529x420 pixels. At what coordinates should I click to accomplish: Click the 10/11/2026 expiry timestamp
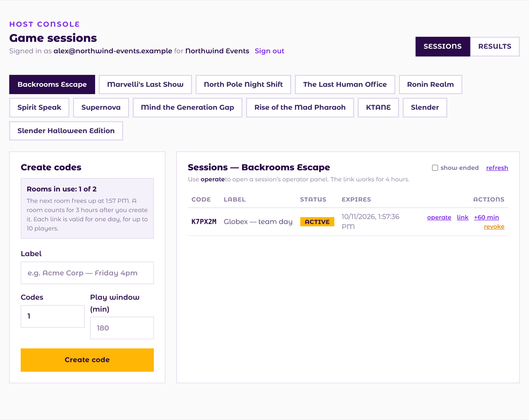coord(370,222)
